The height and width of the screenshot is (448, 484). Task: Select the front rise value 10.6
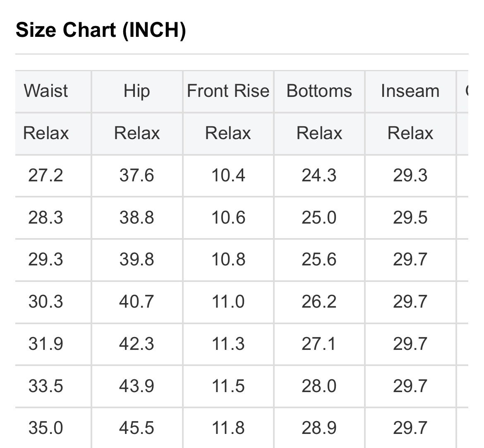point(228,218)
